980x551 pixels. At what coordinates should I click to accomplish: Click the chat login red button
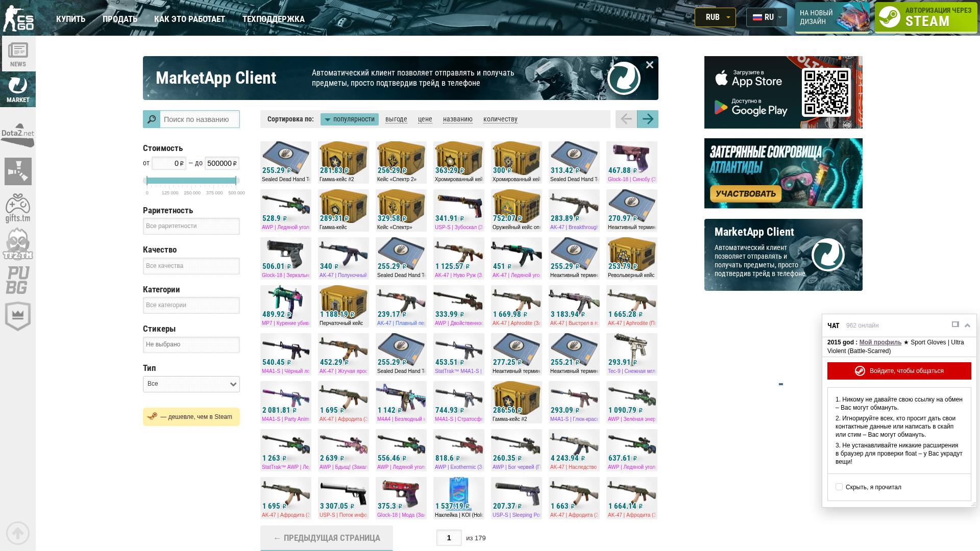[x=899, y=371]
